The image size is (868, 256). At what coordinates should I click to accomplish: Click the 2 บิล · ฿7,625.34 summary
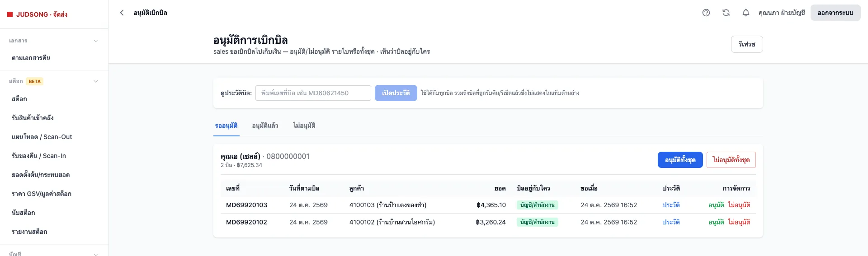[241, 165]
